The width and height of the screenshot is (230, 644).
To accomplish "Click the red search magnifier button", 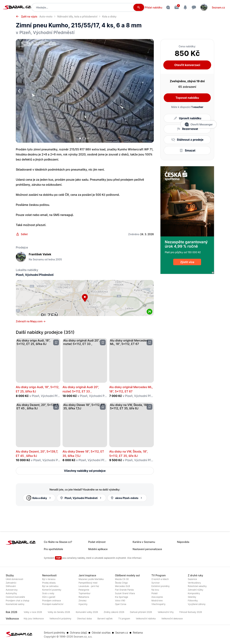I will pos(138,8).
